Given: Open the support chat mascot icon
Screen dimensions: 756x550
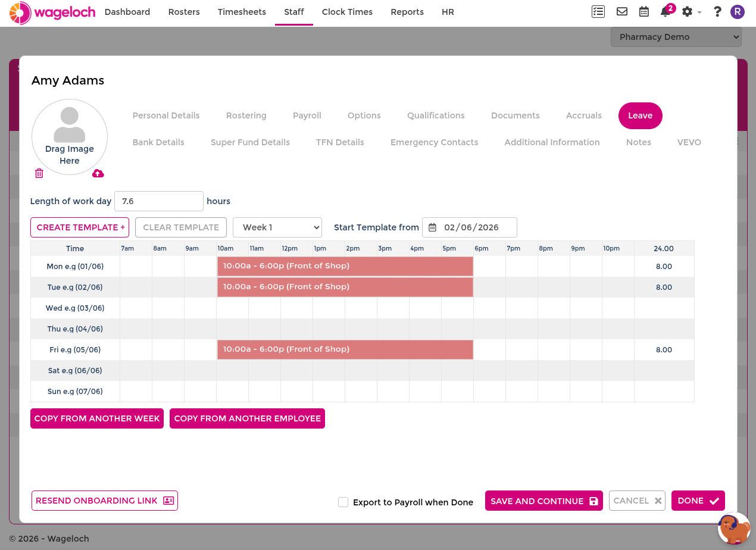Looking at the screenshot, I should click(734, 528).
